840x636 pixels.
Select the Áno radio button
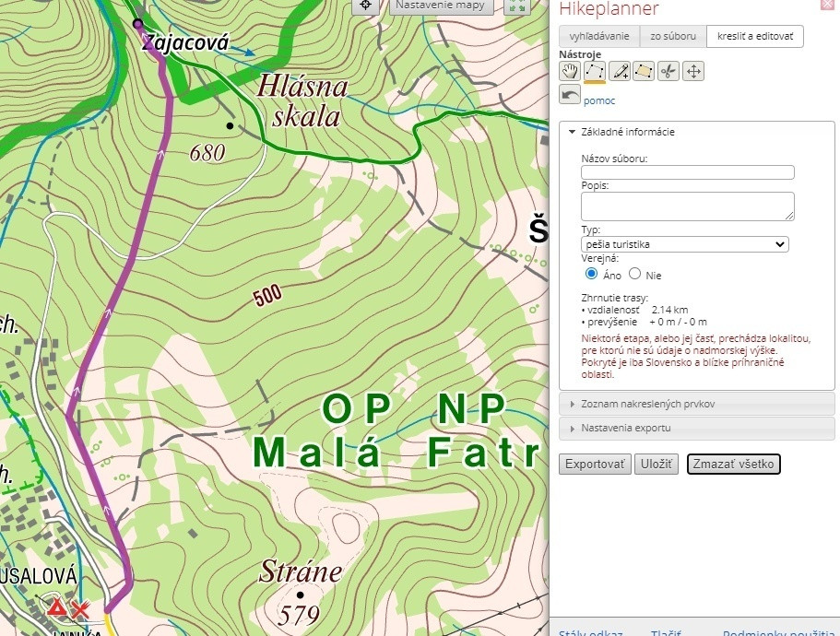click(x=592, y=274)
